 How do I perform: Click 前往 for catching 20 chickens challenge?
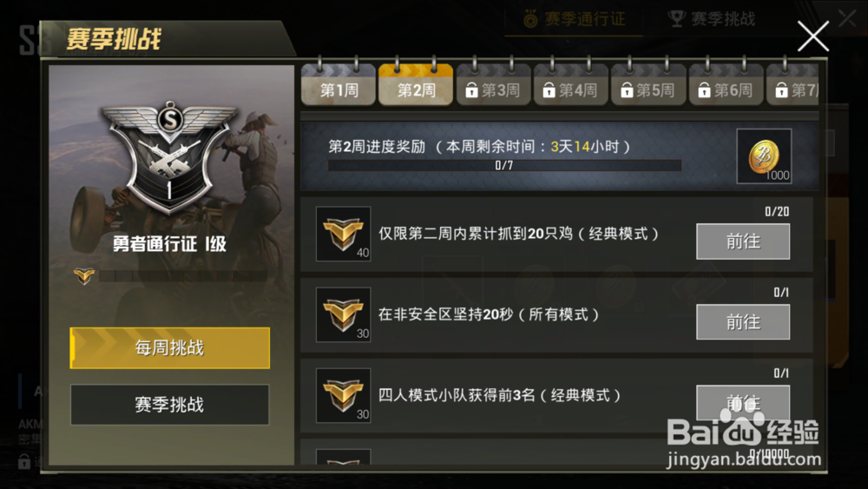[x=743, y=241]
